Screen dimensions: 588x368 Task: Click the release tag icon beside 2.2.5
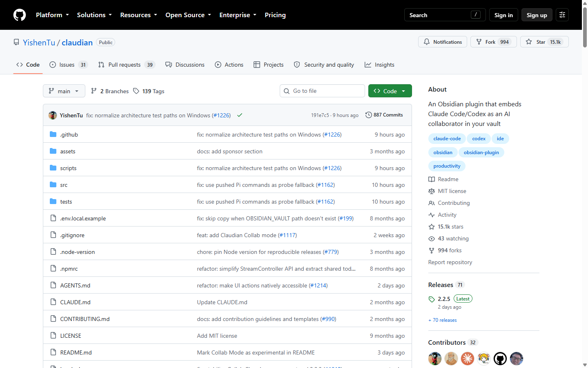click(432, 299)
